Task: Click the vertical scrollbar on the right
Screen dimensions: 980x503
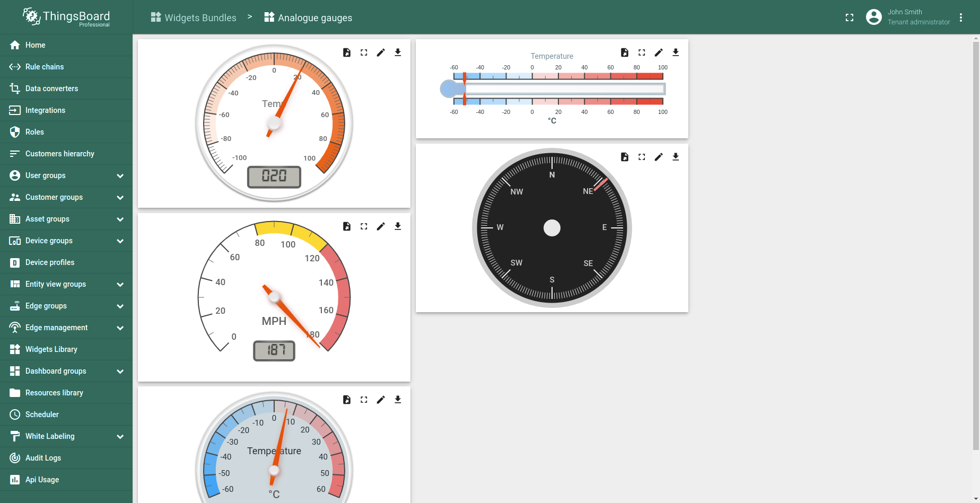Action: (976, 244)
